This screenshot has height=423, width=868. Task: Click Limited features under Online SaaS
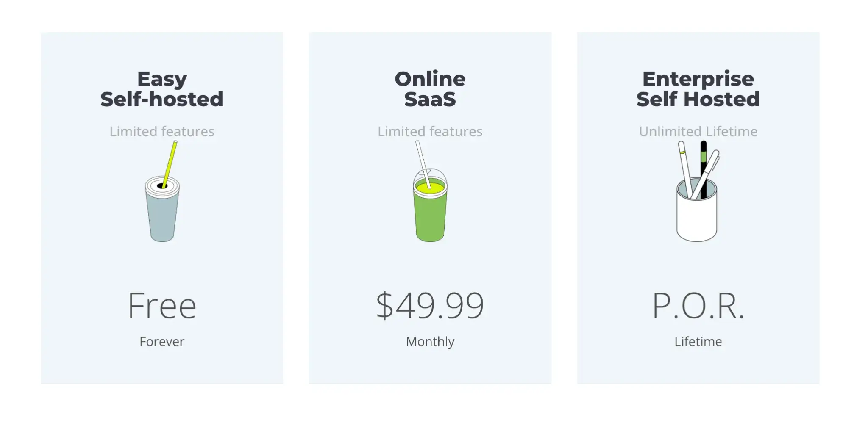click(x=430, y=131)
